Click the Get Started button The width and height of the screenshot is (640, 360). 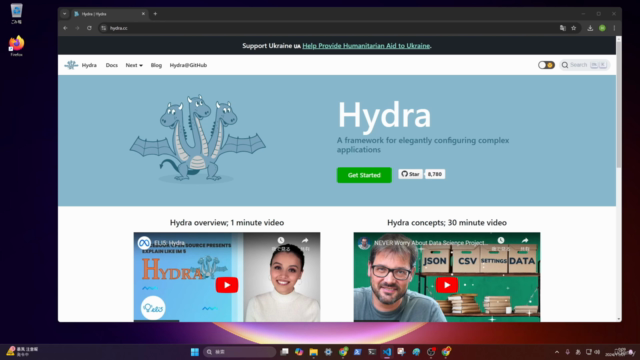(364, 175)
